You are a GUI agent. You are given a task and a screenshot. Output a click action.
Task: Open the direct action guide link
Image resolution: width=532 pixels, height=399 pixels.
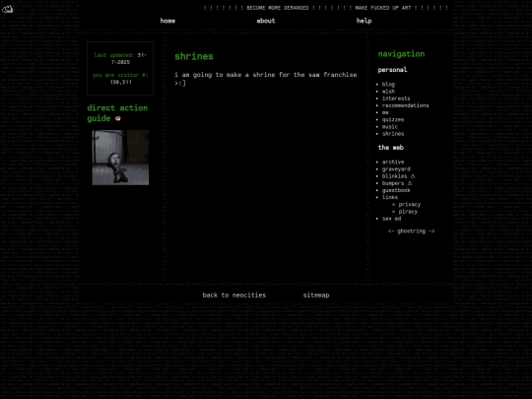(117, 113)
